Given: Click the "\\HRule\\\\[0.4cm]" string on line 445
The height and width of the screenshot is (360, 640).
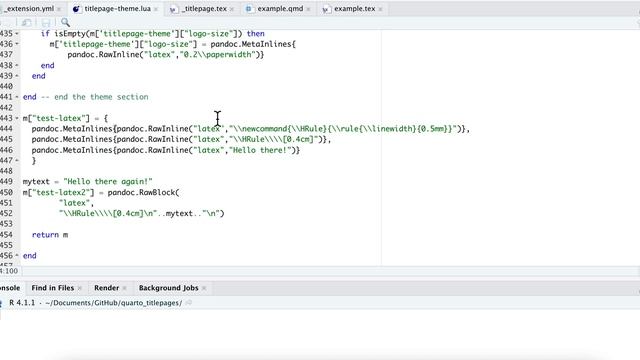Looking at the screenshot, I should [273, 140].
